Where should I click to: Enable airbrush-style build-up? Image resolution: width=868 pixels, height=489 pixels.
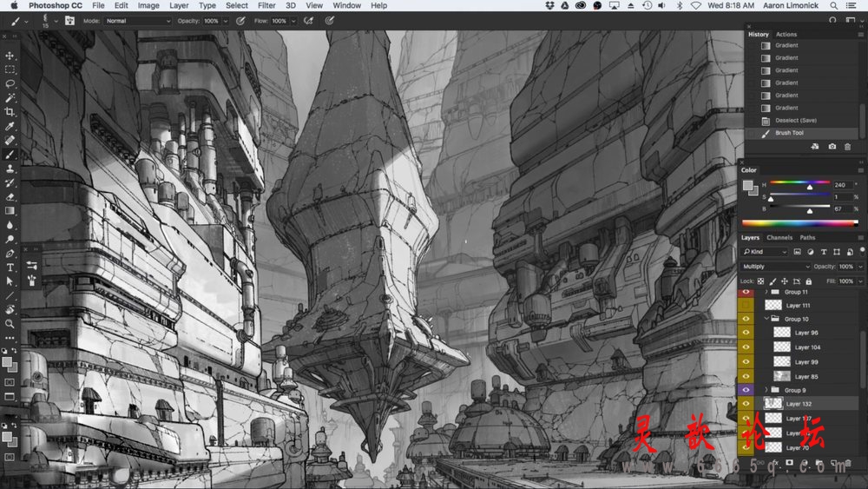[308, 21]
